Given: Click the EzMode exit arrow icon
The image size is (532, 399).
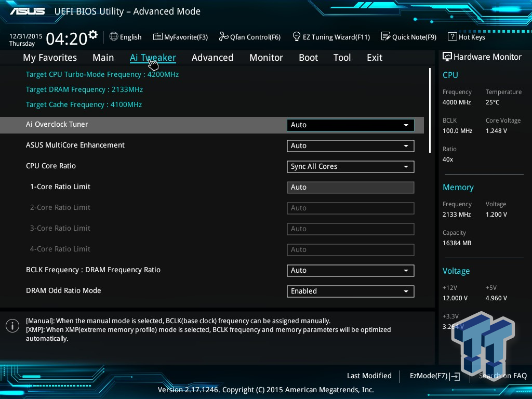Looking at the screenshot, I should tap(455, 376).
